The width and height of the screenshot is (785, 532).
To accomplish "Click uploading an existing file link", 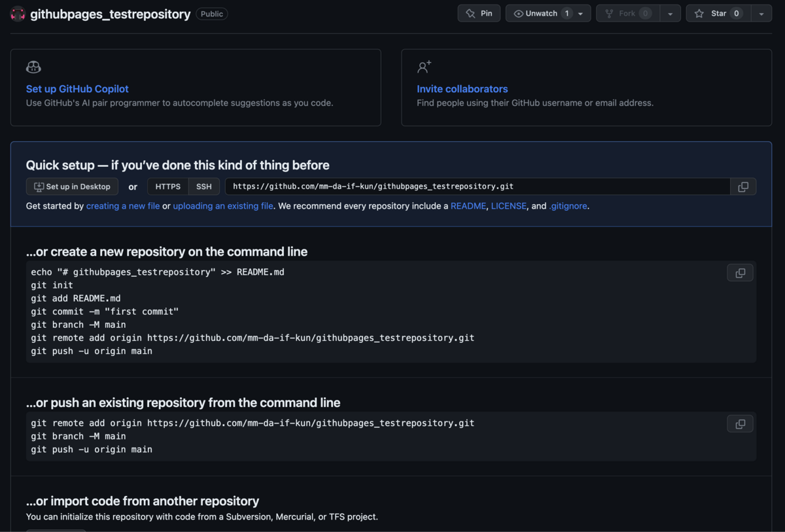I will pyautogui.click(x=223, y=206).
